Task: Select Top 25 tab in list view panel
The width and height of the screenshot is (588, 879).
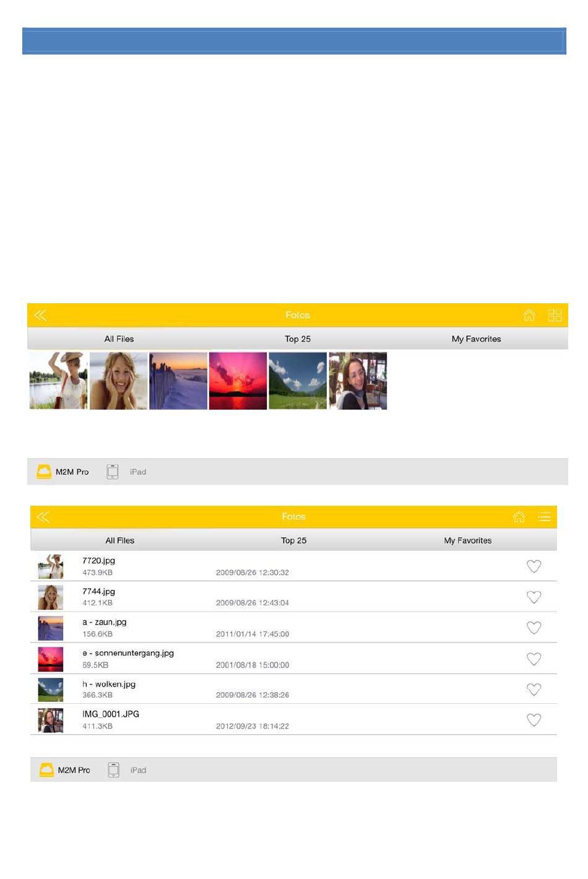Action: [294, 540]
